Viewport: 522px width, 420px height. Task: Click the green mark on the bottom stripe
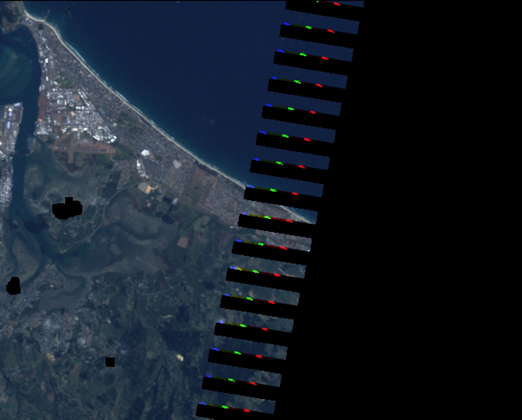(x=225, y=407)
